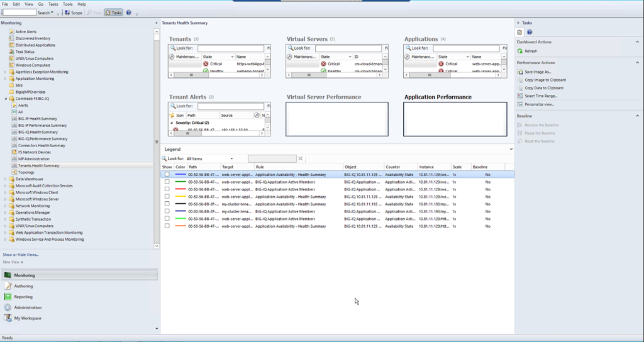This screenshot has height=342, width=644.
Task: Toggle the Tasks pane toolbar button
Action: (113, 13)
